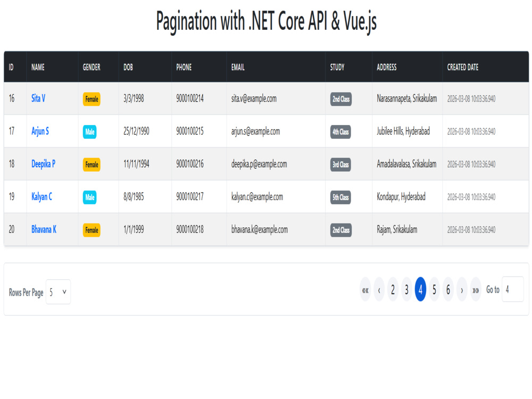Open the Deepika P name link
Image resolution: width=532 pixels, height=399 pixels.
coord(44,164)
